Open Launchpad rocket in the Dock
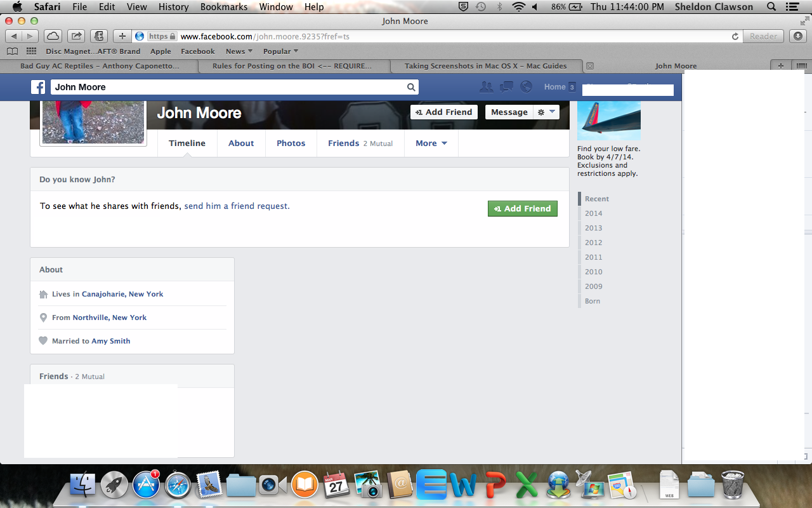 [115, 486]
